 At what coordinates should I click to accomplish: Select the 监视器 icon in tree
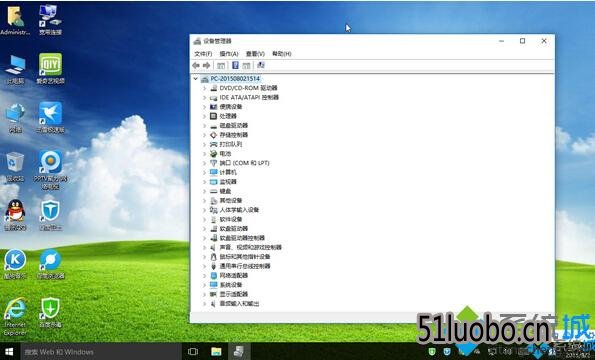[x=214, y=182]
